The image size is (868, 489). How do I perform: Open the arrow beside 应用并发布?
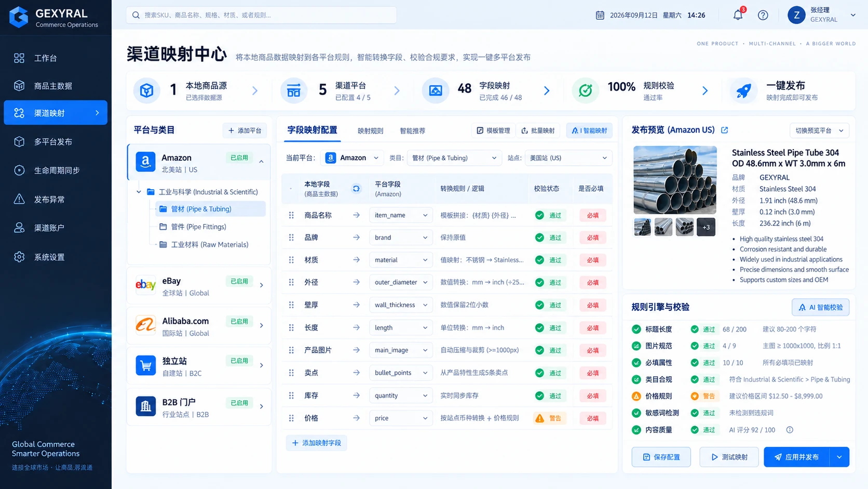pyautogui.click(x=839, y=457)
